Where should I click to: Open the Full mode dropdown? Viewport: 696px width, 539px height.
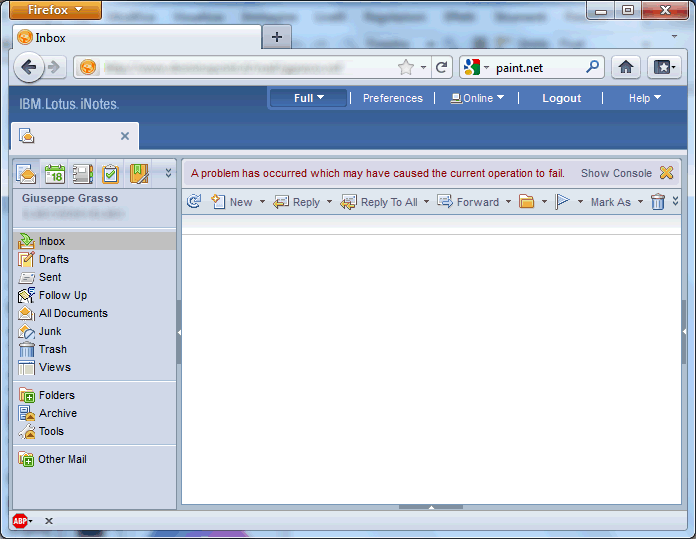[308, 98]
